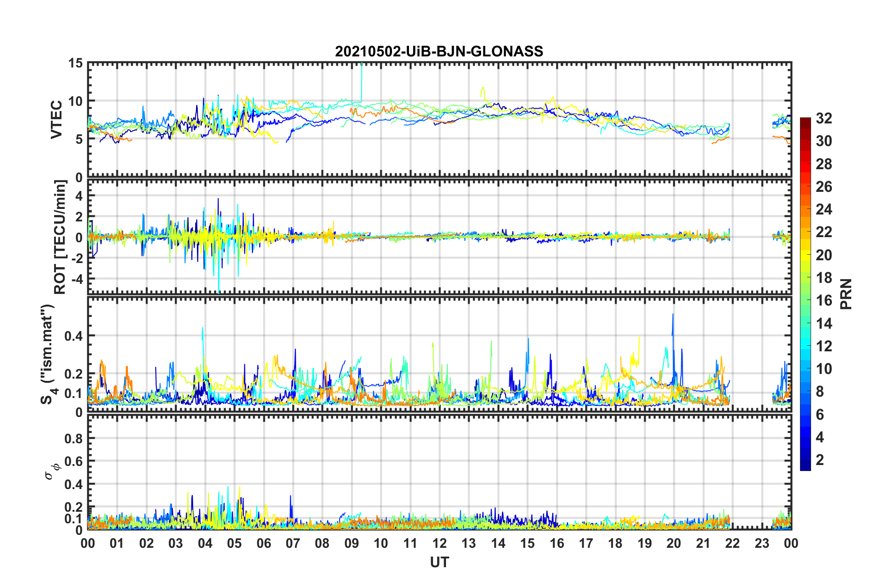Click x-axis tick label 12
The width and height of the screenshot is (879, 588).
point(439,543)
